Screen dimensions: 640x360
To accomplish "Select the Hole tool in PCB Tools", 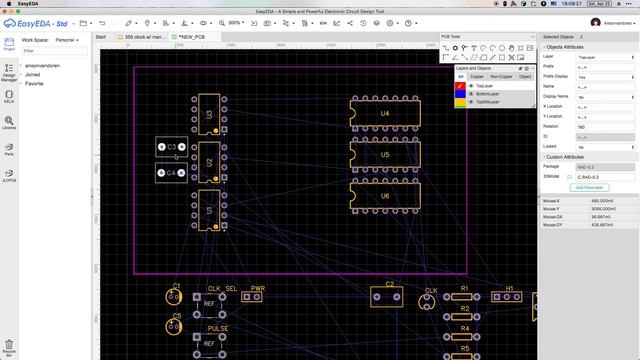I will pos(521,48).
